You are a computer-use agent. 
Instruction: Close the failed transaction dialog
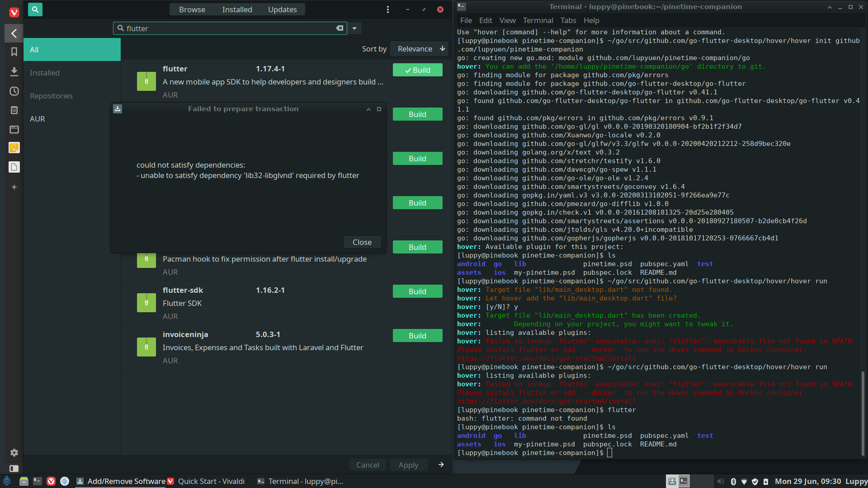pyautogui.click(x=362, y=242)
